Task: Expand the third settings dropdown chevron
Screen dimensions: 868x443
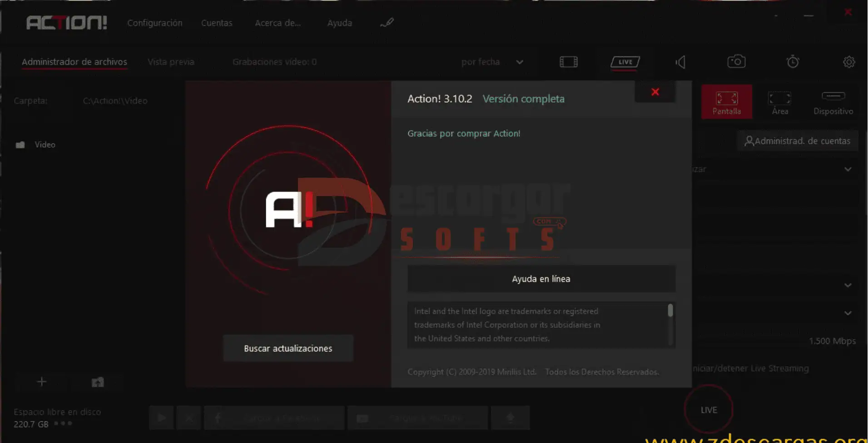Action: [x=848, y=313]
